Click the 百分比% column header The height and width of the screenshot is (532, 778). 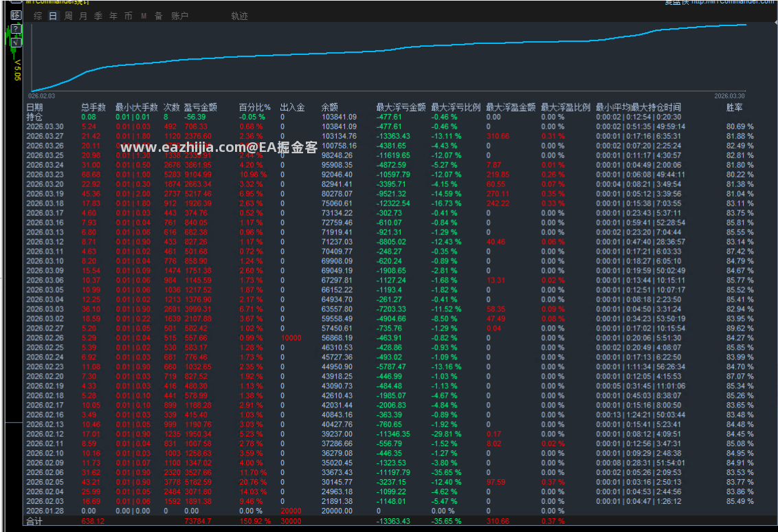click(254, 107)
